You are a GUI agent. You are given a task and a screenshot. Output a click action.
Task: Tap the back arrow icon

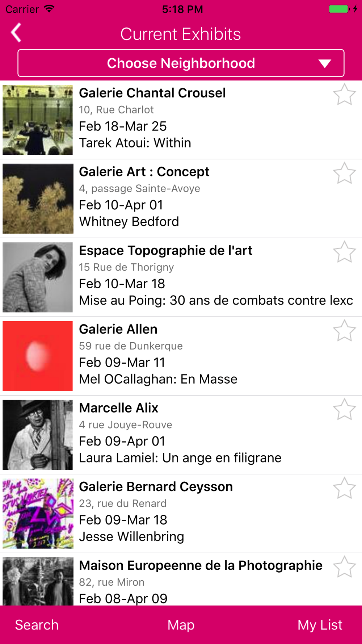click(16, 33)
